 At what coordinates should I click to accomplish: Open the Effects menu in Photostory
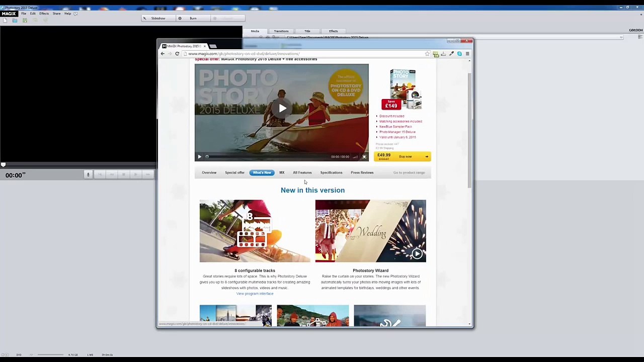[44, 14]
